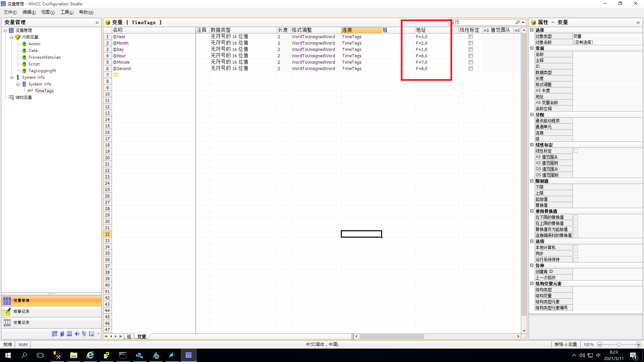Open the 报警记录 alarm logging editor
The height and width of the screenshot is (362, 644).
[21, 311]
